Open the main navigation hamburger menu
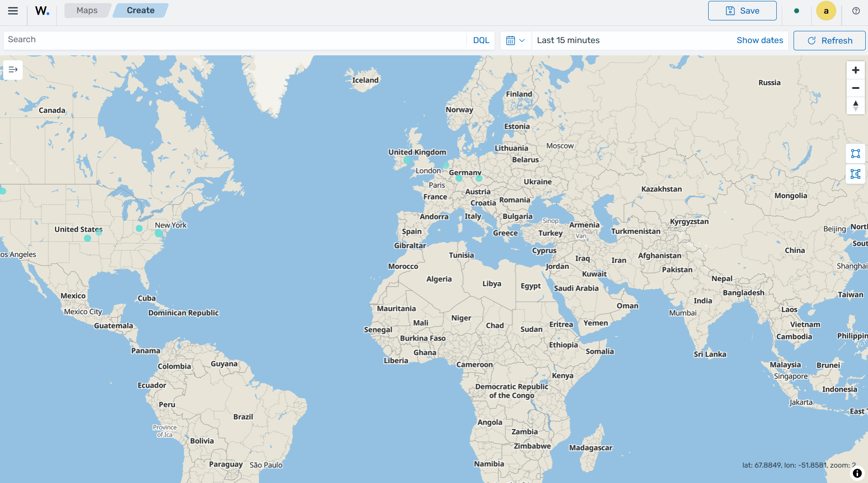This screenshot has width=868, height=483. (x=13, y=11)
